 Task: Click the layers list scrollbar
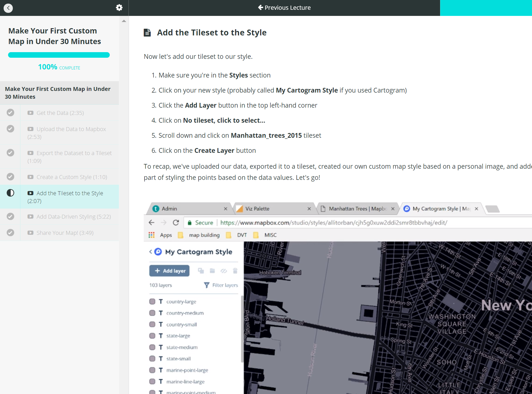coord(242,329)
